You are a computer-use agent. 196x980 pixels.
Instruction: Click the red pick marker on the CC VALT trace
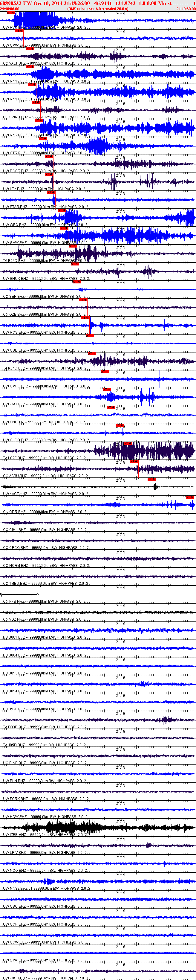[30, 49]
